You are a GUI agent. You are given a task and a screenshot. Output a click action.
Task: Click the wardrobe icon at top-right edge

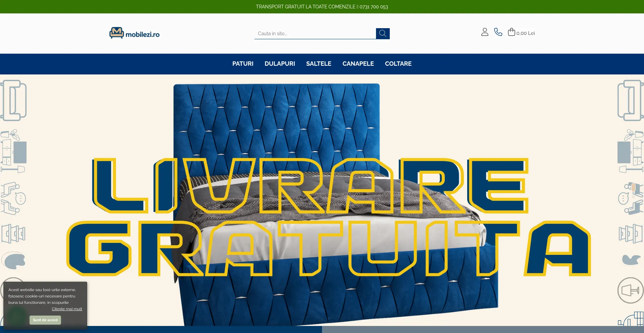(630, 101)
